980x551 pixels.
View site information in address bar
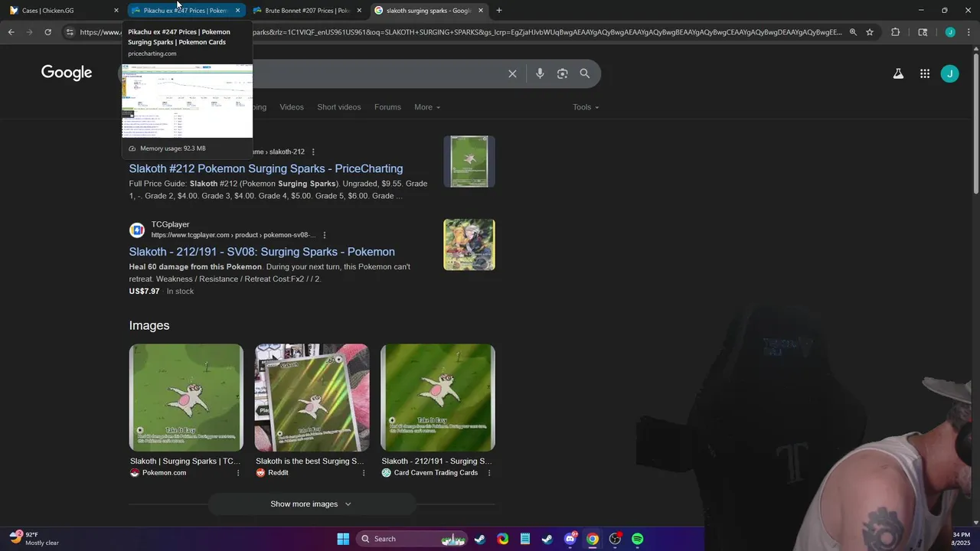tap(70, 32)
